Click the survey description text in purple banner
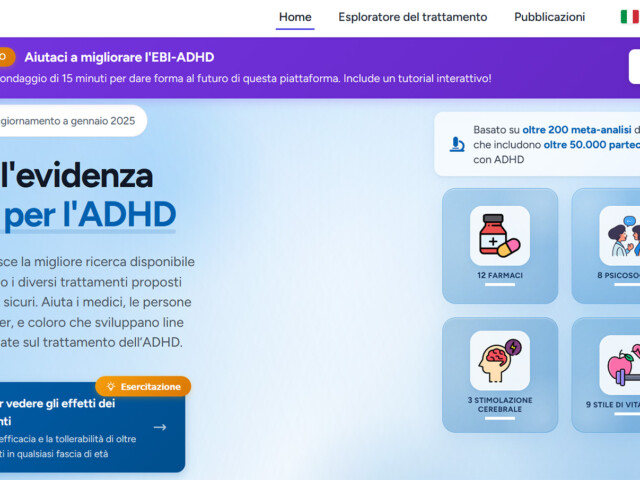The width and height of the screenshot is (640, 480). 245,78
